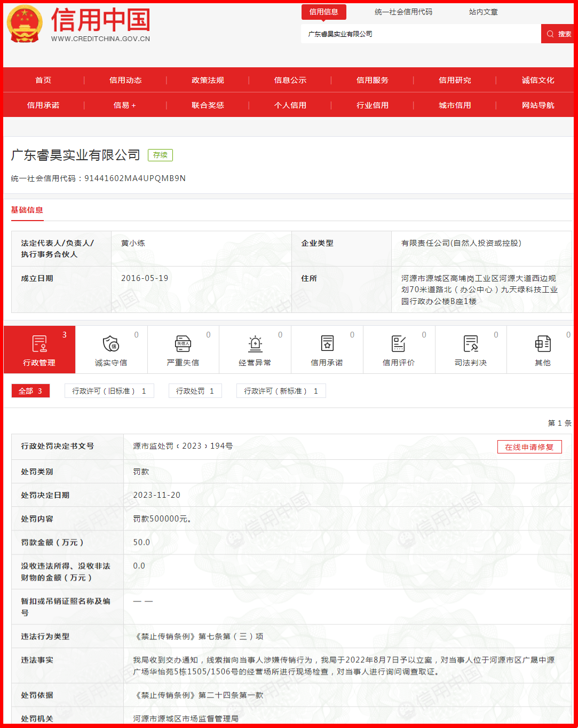The height and width of the screenshot is (728, 578).
Task: Click the penalty content 罚款500000元
Action: pyautogui.click(x=162, y=519)
